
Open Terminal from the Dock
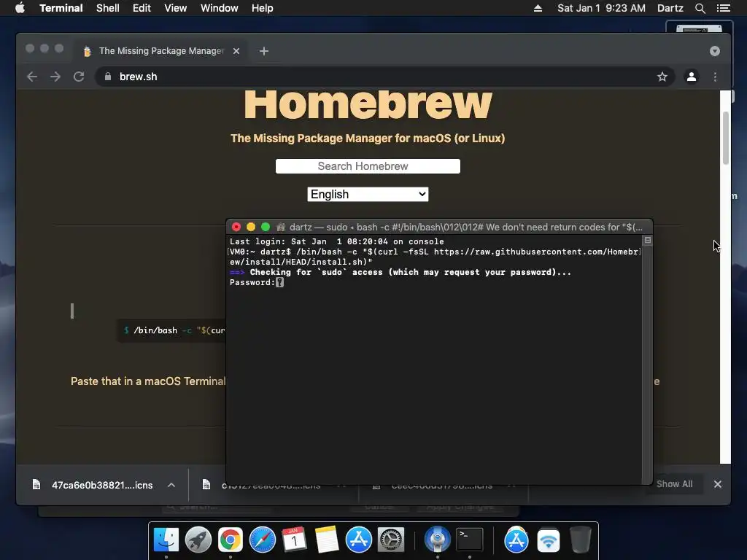[470, 540]
